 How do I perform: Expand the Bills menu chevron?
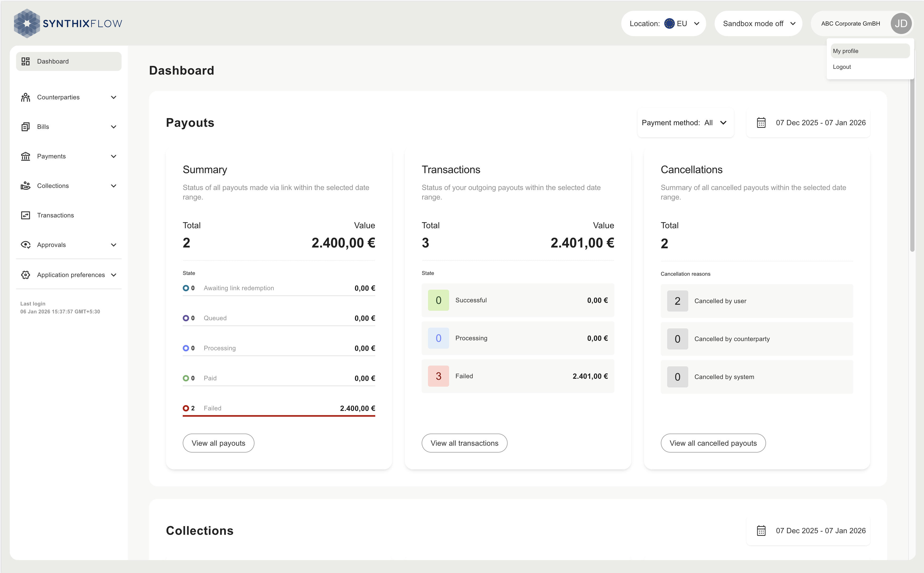click(x=113, y=127)
